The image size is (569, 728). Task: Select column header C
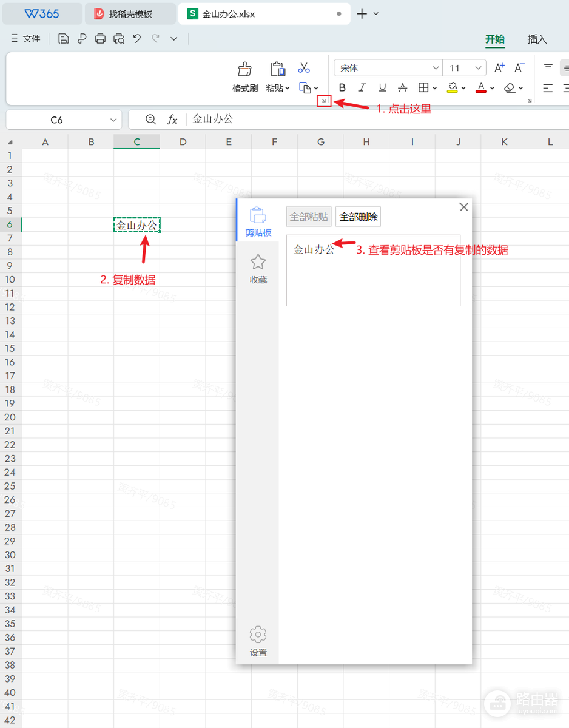point(137,142)
